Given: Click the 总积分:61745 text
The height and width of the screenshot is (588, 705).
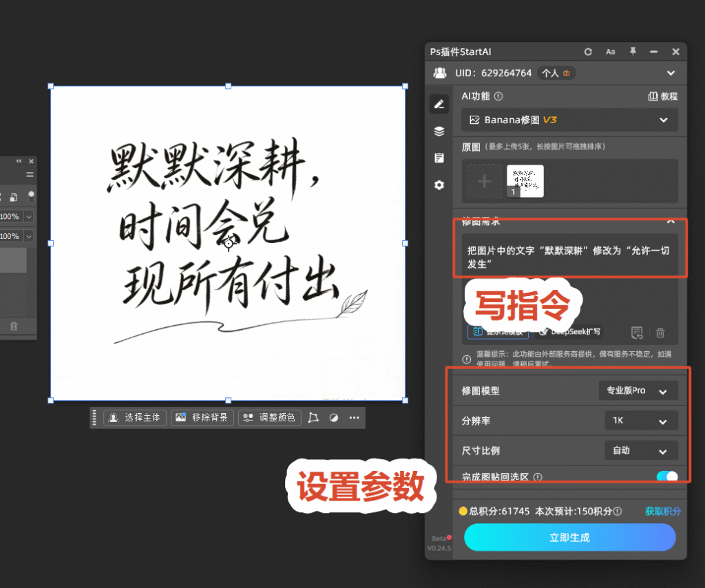Looking at the screenshot, I should [x=499, y=511].
